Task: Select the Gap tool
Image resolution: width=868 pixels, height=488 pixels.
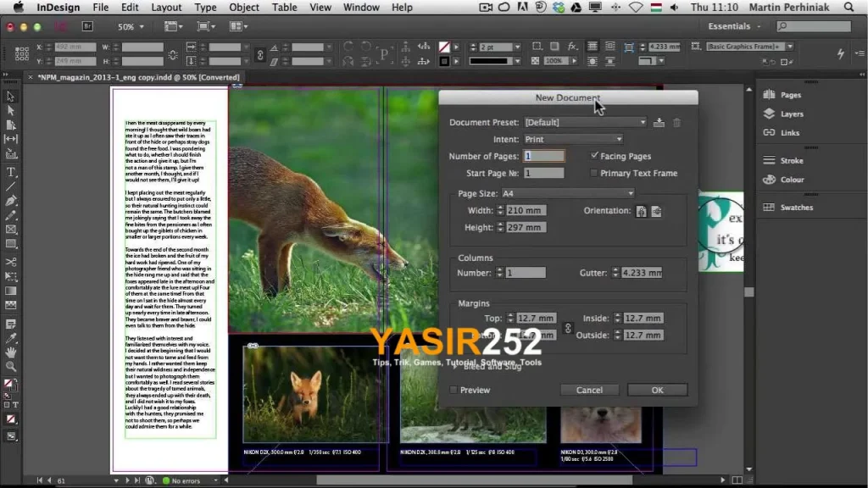Action: click(x=10, y=139)
